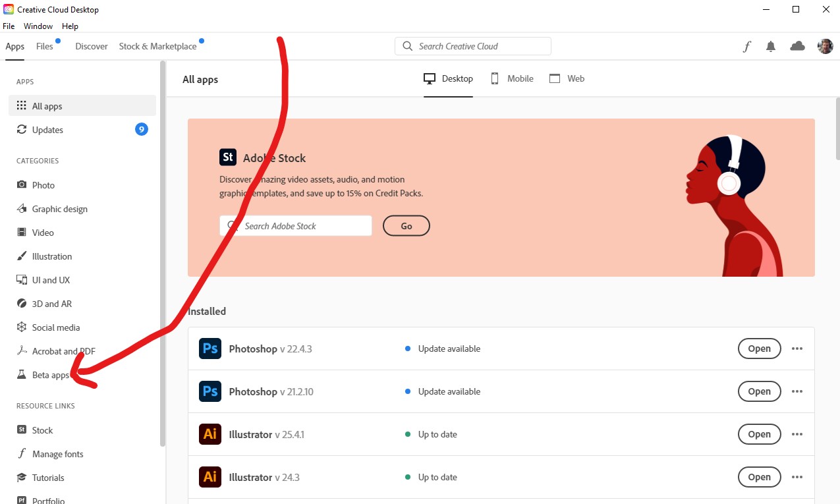840x504 pixels.
Task: Open more options for Photoshop v 22.4.3
Action: click(797, 349)
